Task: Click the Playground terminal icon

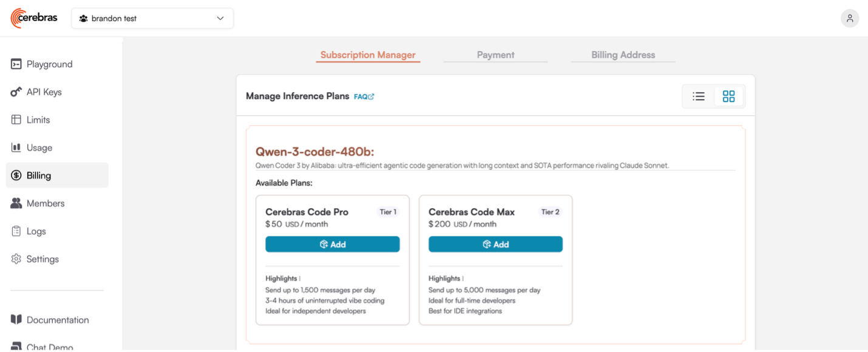Action: point(16,64)
